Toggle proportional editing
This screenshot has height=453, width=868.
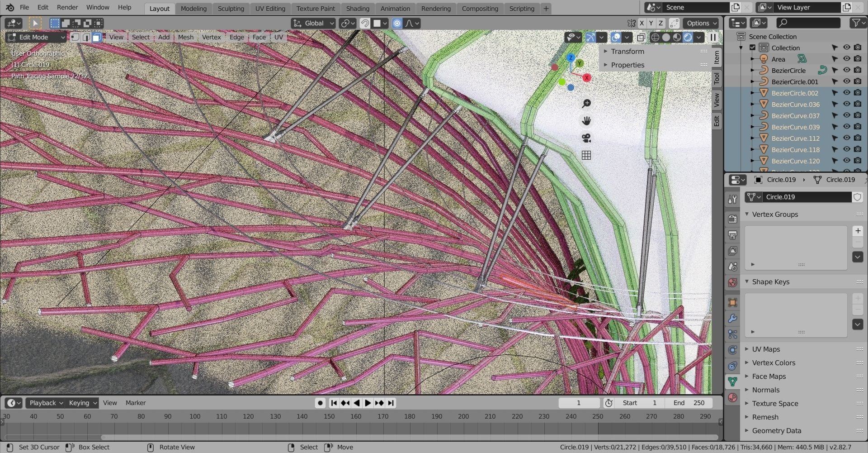[x=397, y=23]
